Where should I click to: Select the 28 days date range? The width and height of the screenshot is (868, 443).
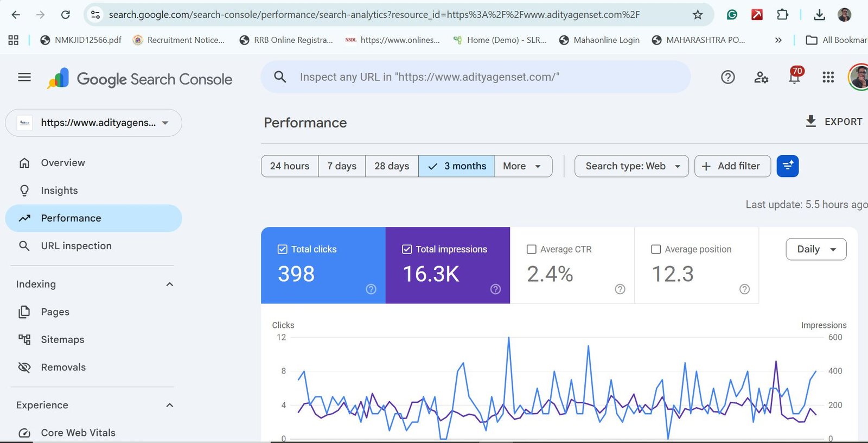(x=392, y=166)
